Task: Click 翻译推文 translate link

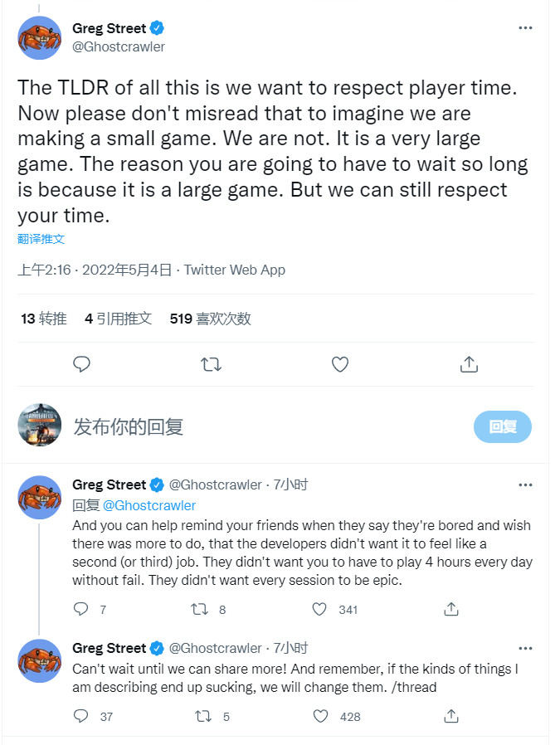Action: (x=41, y=239)
